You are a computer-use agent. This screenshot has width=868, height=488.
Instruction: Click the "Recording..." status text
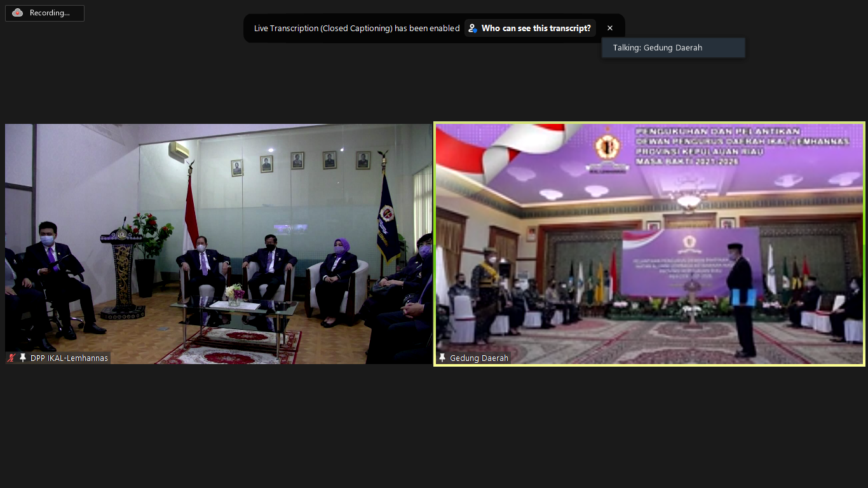click(x=50, y=13)
